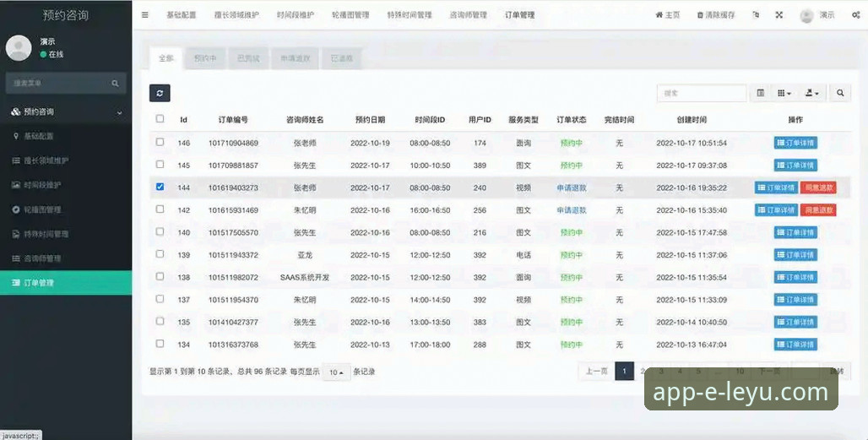Image resolution: width=868 pixels, height=440 pixels.
Task: Check the box for order Id 146
Action: 160,142
